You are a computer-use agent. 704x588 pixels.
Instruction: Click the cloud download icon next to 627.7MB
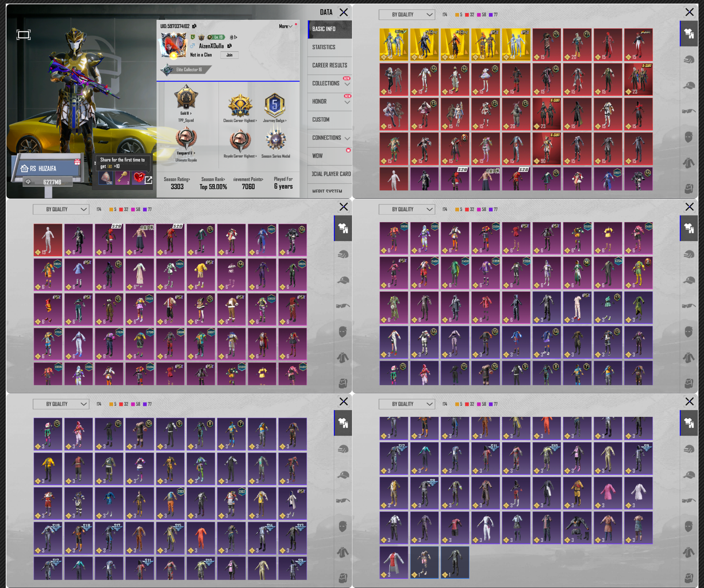28,182
